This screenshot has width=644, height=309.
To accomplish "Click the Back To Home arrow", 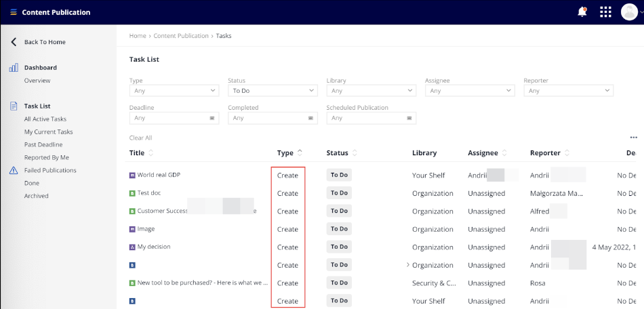I will 14,42.
